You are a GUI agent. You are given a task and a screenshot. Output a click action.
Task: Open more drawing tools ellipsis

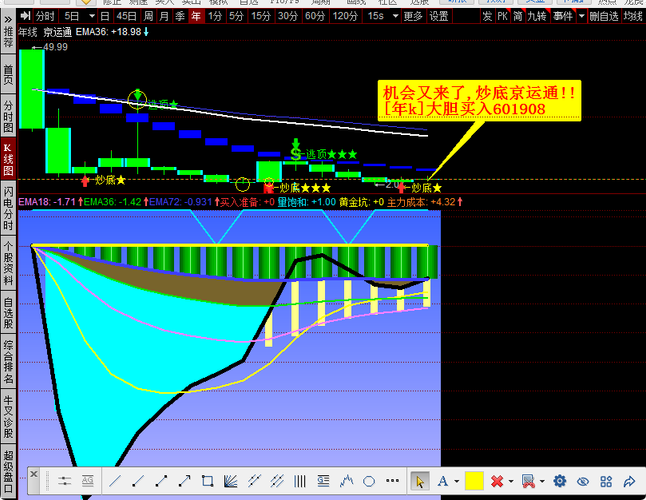click(392, 481)
